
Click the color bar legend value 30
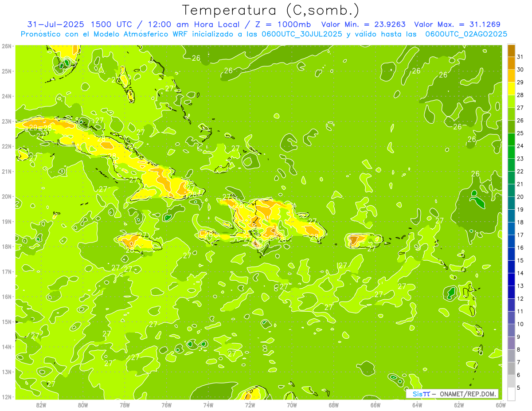point(520,70)
